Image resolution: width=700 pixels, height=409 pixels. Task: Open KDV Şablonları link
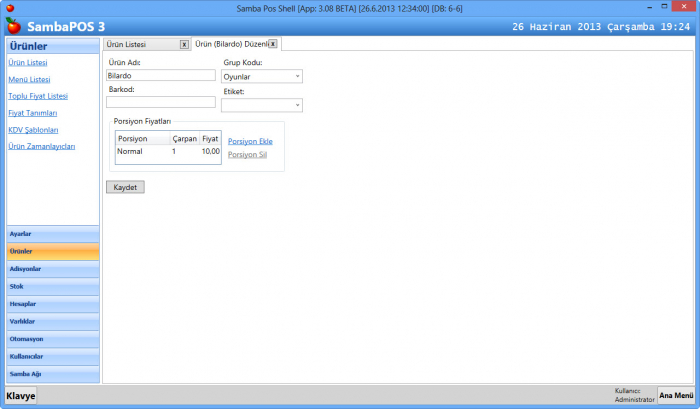[33, 130]
